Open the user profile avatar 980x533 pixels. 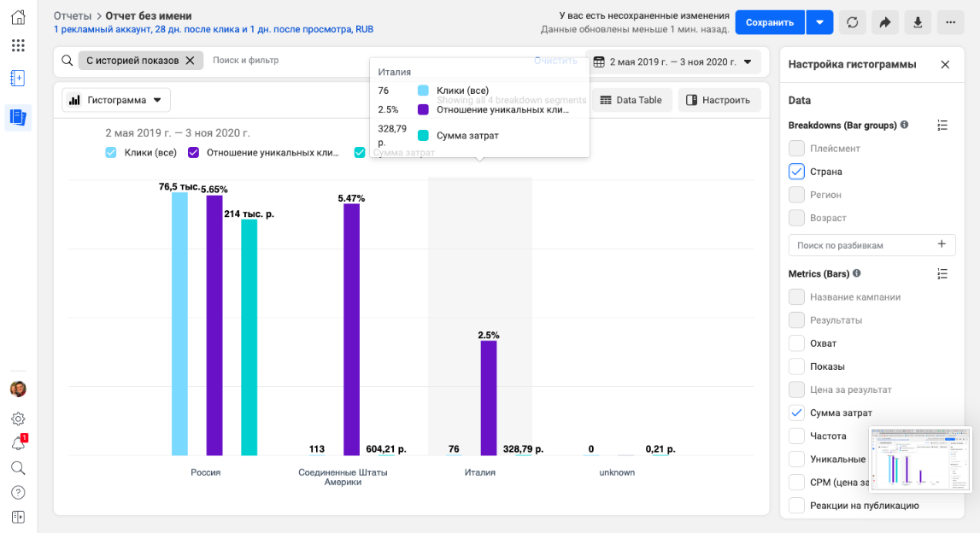point(18,389)
